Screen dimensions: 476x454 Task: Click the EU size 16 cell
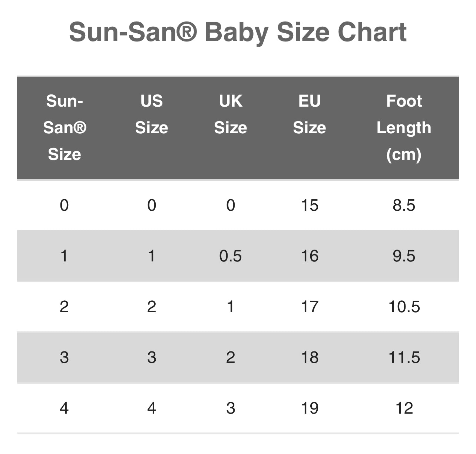click(310, 256)
